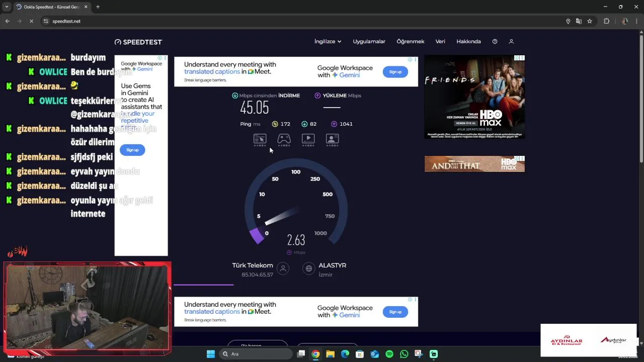Open the Veri menu
Viewport: 644px width, 362px height.
[440, 42]
